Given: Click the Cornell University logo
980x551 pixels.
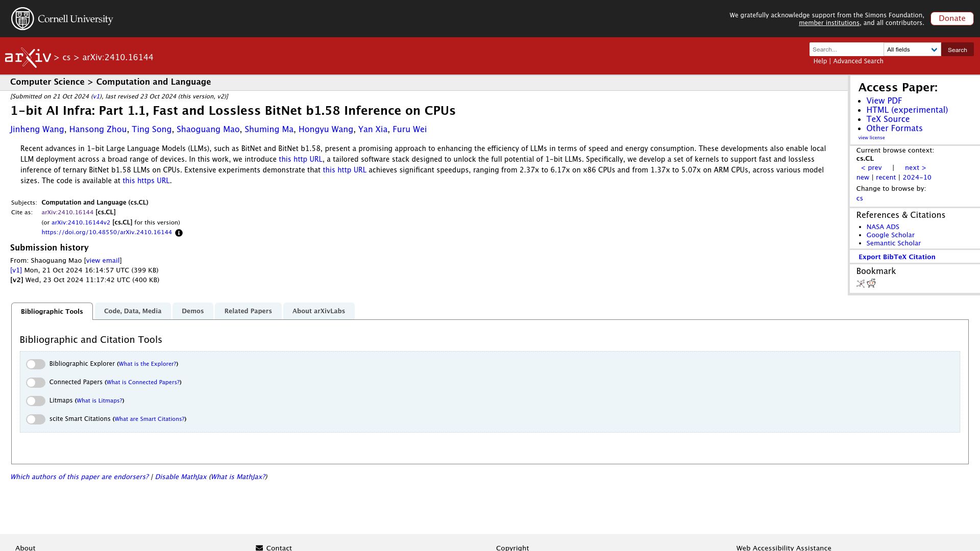Looking at the screenshot, I should (62, 19).
